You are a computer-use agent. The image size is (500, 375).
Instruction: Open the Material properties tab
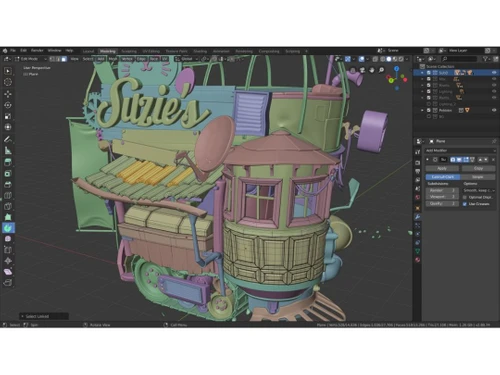(418, 260)
